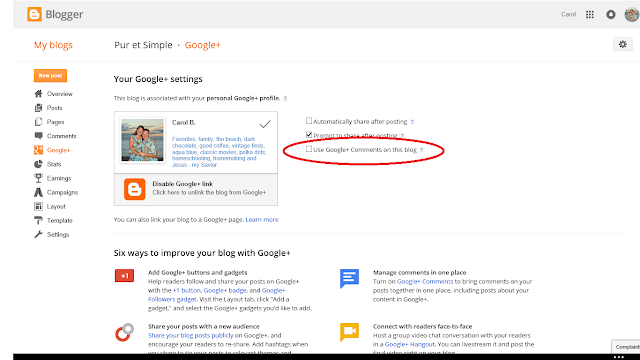Open Comments in the sidebar menu
The width and height of the screenshot is (640, 360).
click(62, 136)
